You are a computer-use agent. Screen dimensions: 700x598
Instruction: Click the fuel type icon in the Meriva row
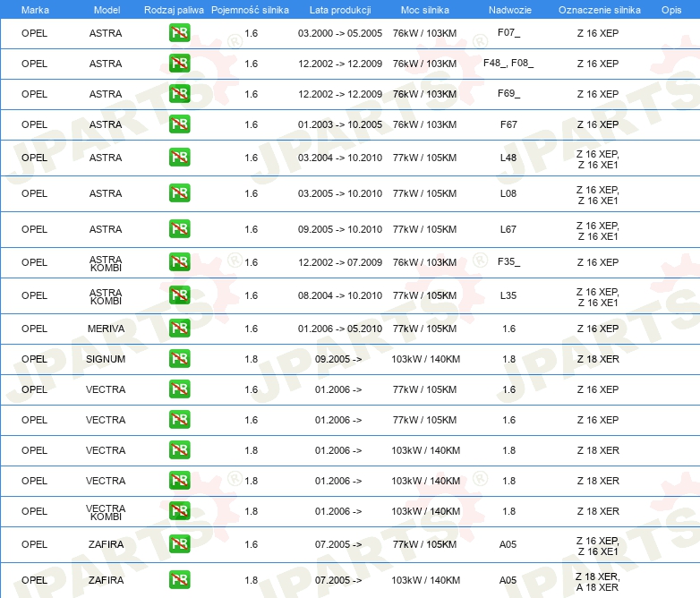pos(179,329)
